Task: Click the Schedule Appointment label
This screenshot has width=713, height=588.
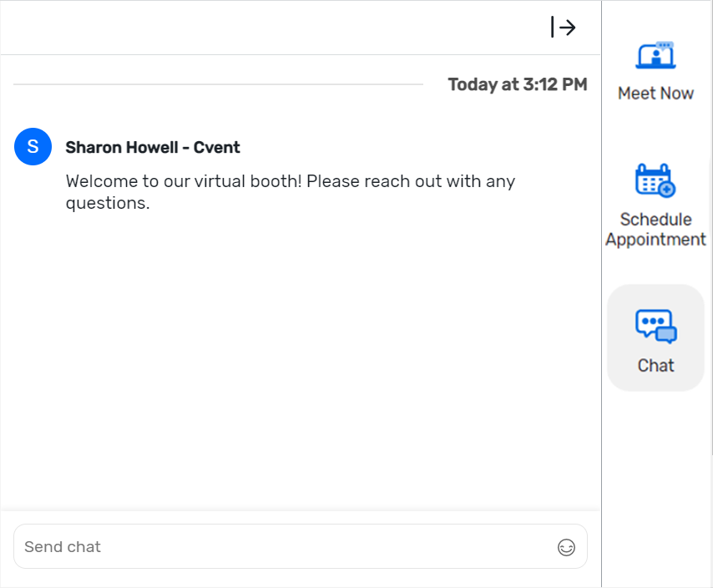Action: click(655, 229)
